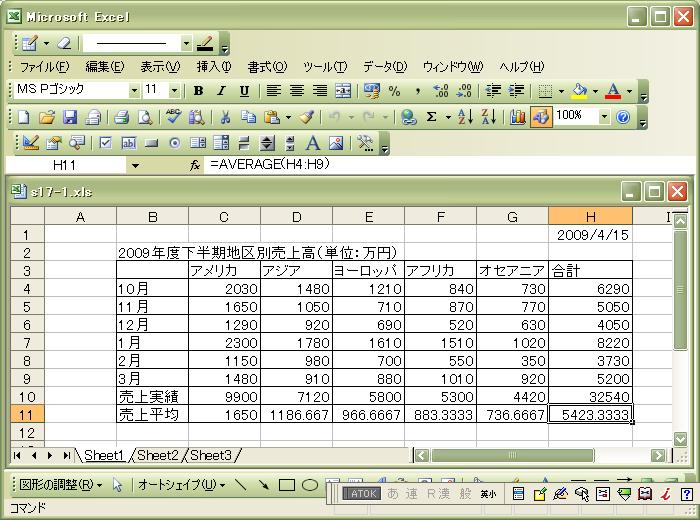Open Excel Help question mark

pos(623,117)
